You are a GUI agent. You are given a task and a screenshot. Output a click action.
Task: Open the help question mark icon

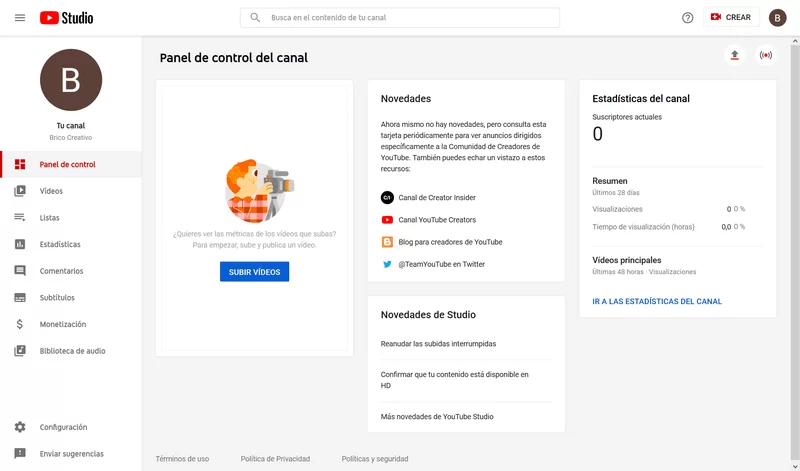[687, 18]
